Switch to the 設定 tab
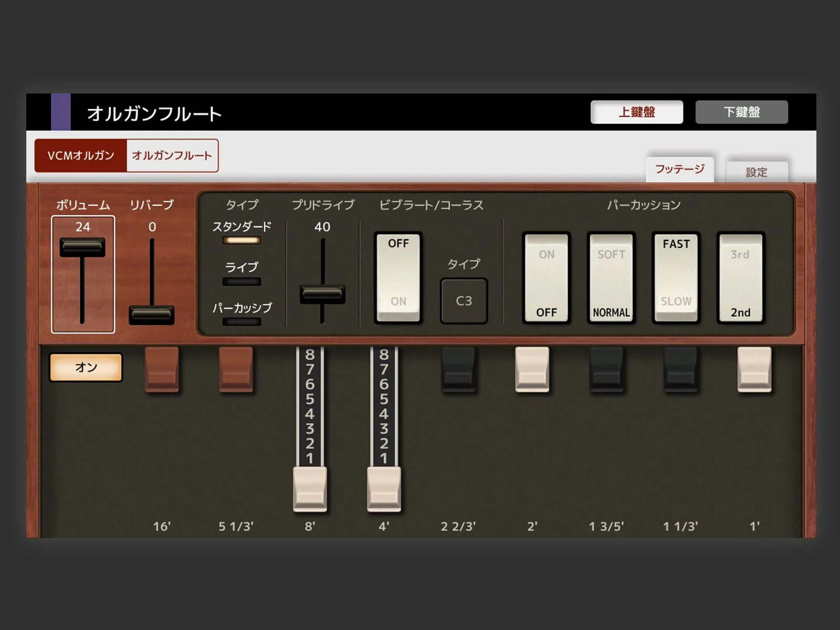 pyautogui.click(x=757, y=172)
